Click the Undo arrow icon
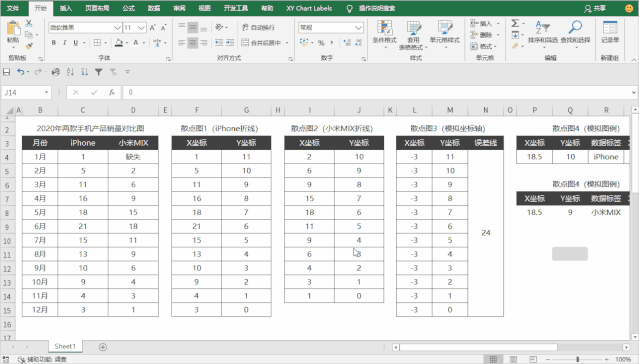 pyautogui.click(x=20, y=72)
